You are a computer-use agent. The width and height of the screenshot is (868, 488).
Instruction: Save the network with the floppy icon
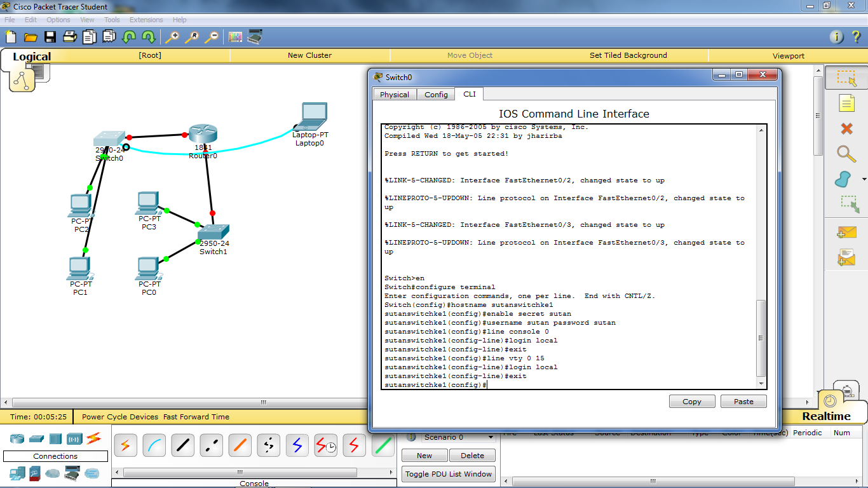pyautogui.click(x=50, y=37)
